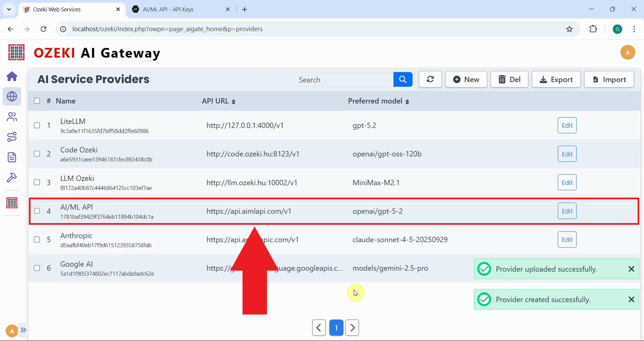
Task: Click into the Search input field
Action: click(x=343, y=80)
